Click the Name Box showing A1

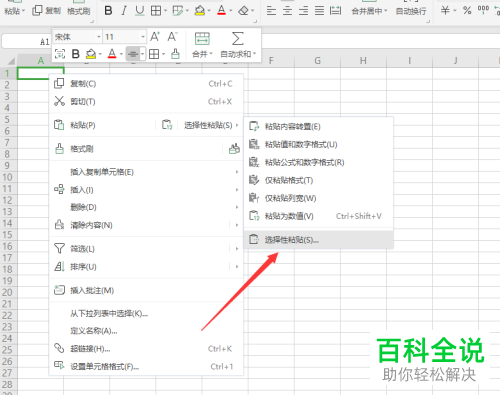click(26, 42)
